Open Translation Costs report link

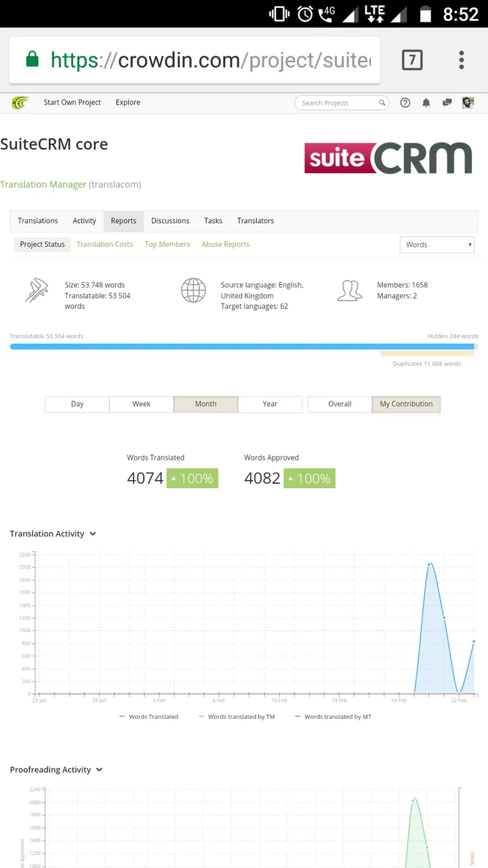click(x=105, y=245)
